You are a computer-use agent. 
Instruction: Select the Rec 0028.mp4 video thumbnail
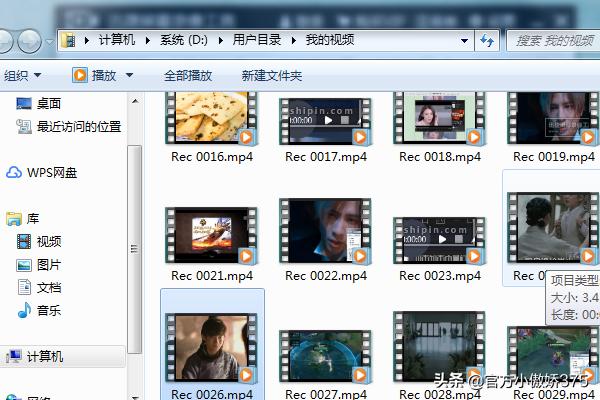pos(439,346)
